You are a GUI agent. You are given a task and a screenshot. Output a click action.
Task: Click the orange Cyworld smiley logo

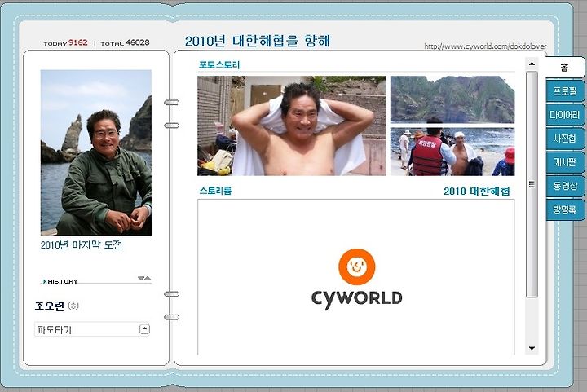(x=357, y=267)
